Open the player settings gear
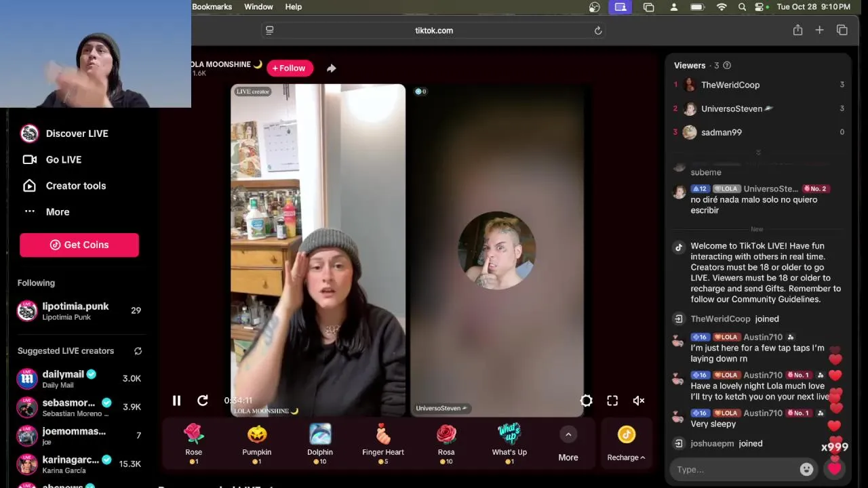The width and height of the screenshot is (868, 488). 587,401
